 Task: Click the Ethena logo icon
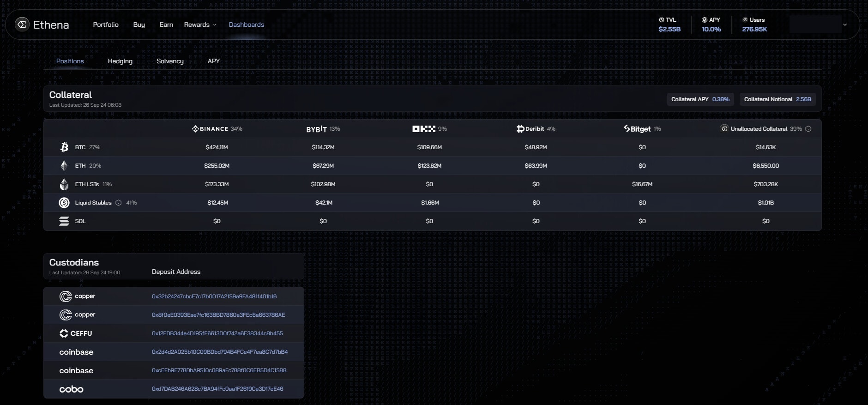click(x=22, y=24)
